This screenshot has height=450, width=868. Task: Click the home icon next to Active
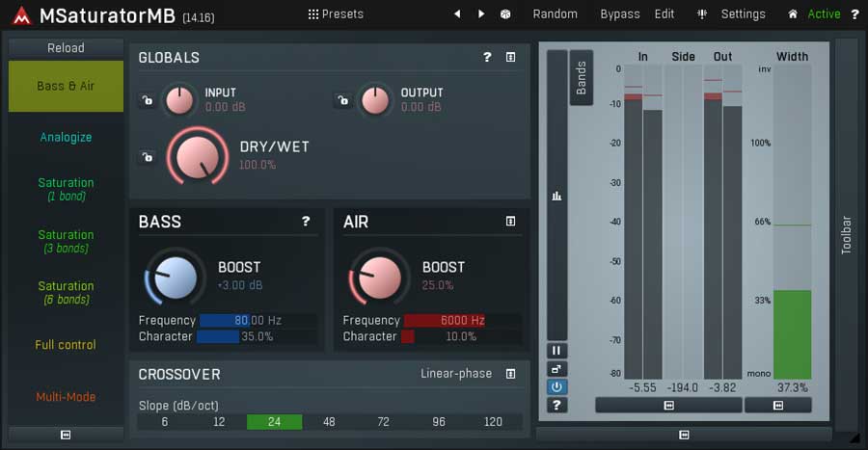[793, 14]
